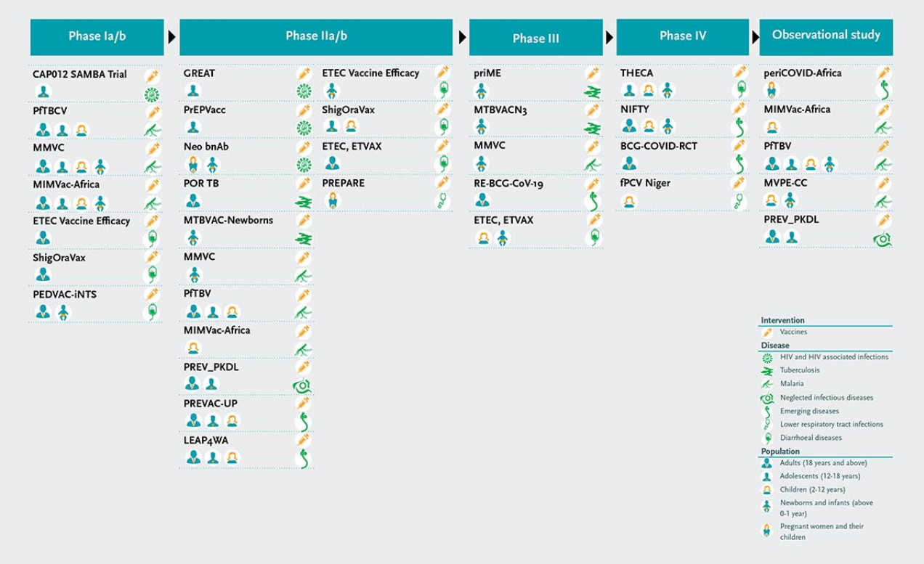The height and width of the screenshot is (564, 924).
Task: Click the THECA trial name in Phase IV
Action: coord(636,73)
